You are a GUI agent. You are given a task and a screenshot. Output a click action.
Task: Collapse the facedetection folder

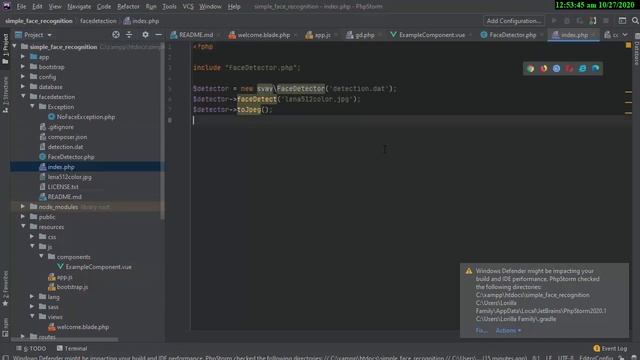pyautogui.click(x=23, y=97)
